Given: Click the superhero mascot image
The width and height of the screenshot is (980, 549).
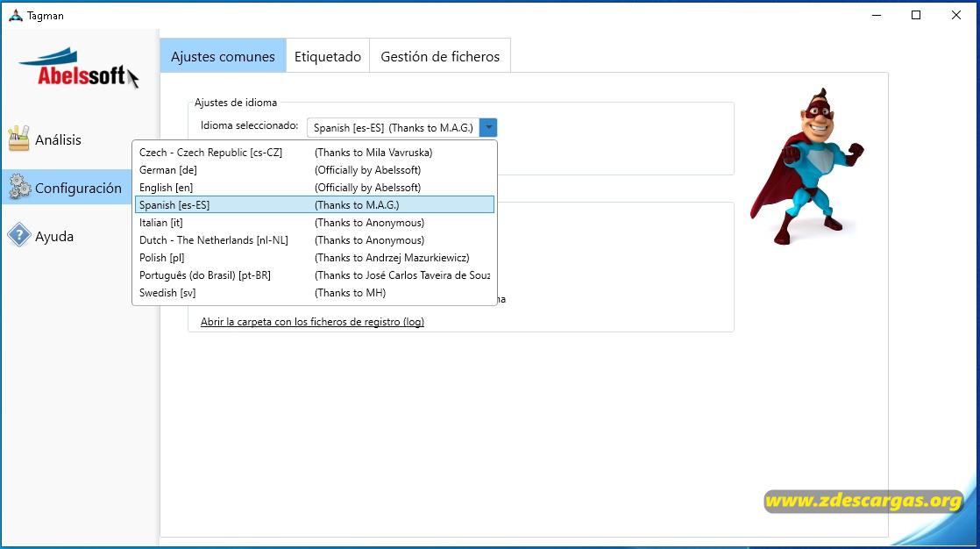Looking at the screenshot, I should click(x=806, y=167).
